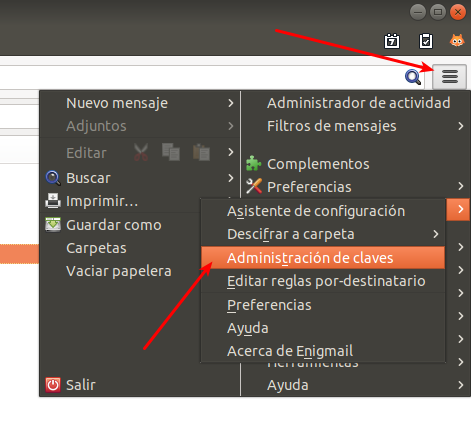
Task: Click the red power icon beside Salir
Action: (x=53, y=385)
